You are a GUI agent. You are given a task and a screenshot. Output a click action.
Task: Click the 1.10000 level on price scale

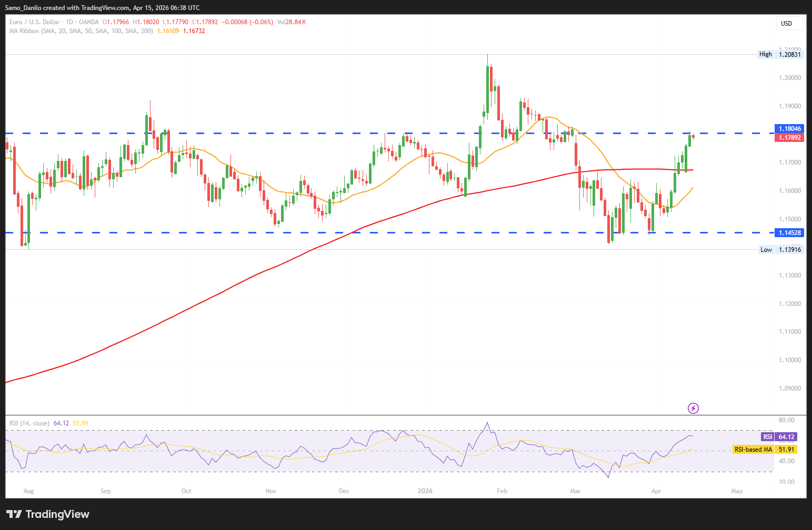point(789,360)
